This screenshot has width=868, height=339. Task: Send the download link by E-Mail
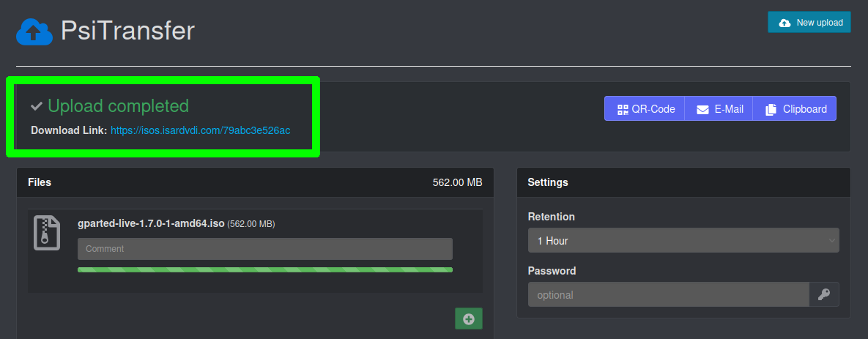point(719,109)
